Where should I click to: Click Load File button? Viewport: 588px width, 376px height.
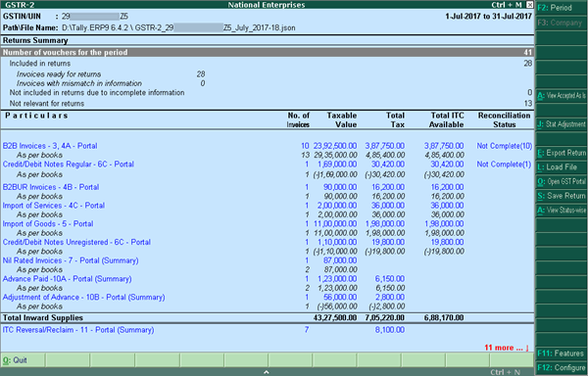[x=562, y=167]
